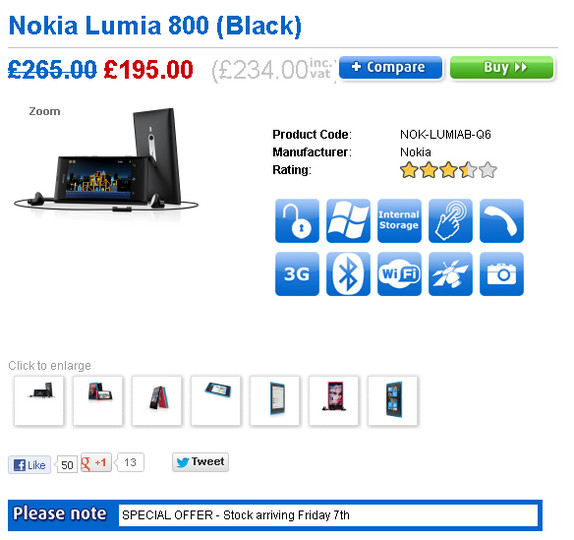Click the touchscreen hand feature icon

tap(450, 221)
